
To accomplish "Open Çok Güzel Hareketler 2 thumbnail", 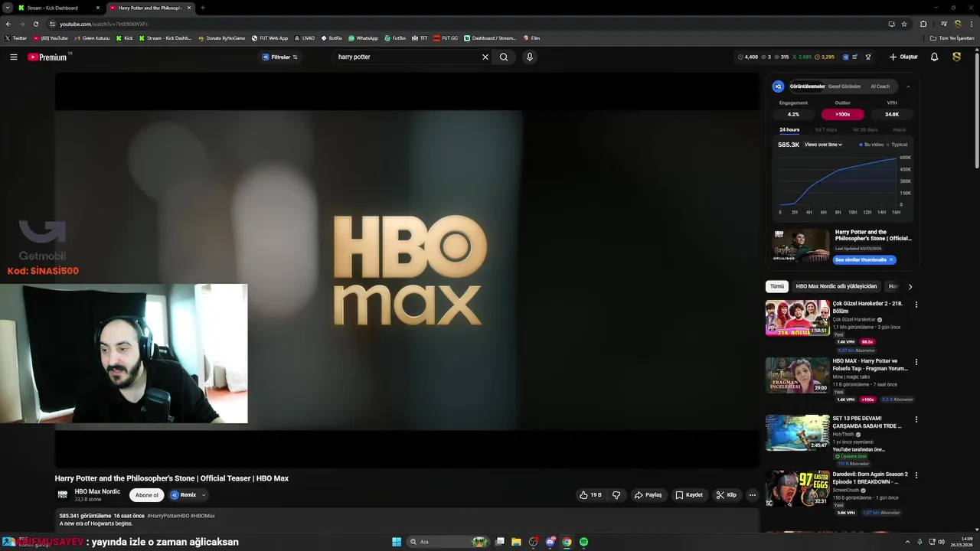I will tap(798, 318).
